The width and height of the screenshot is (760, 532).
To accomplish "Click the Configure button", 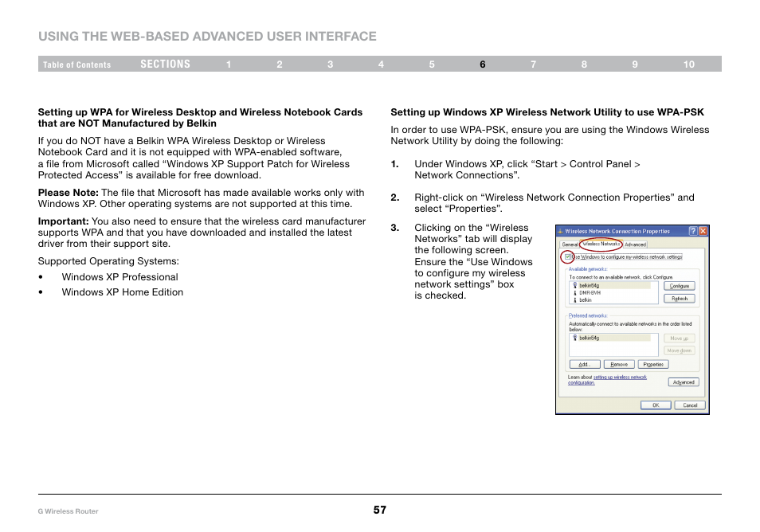I will pos(679,286).
